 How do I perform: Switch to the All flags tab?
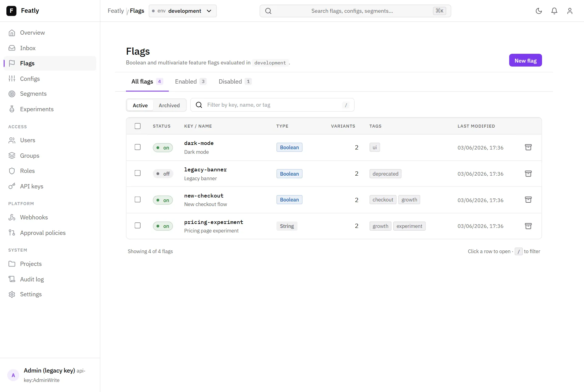[x=147, y=81]
